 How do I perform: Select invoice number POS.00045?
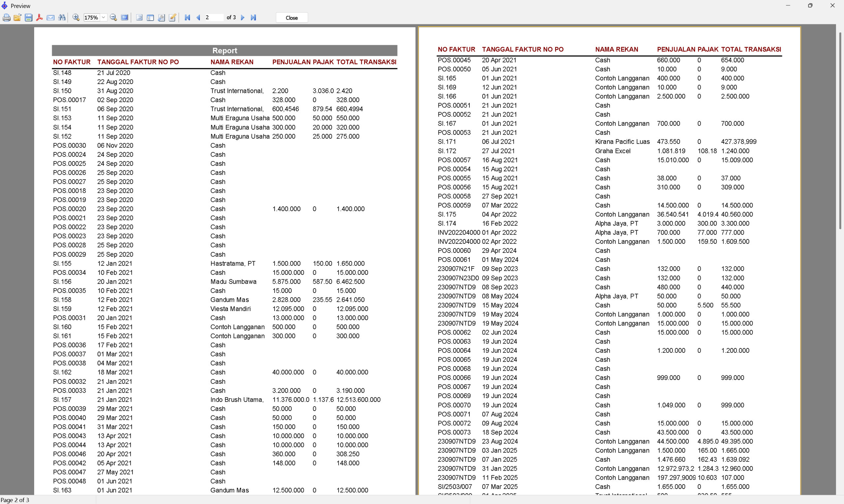pyautogui.click(x=454, y=60)
